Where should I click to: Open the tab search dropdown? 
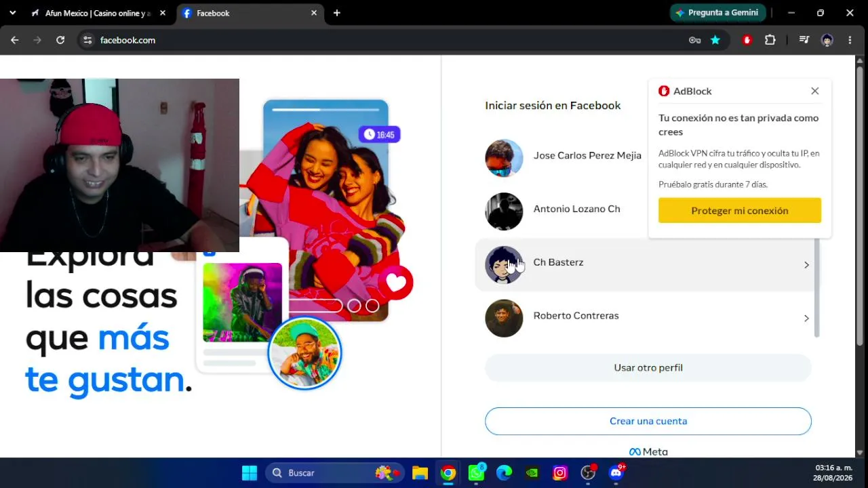12,13
